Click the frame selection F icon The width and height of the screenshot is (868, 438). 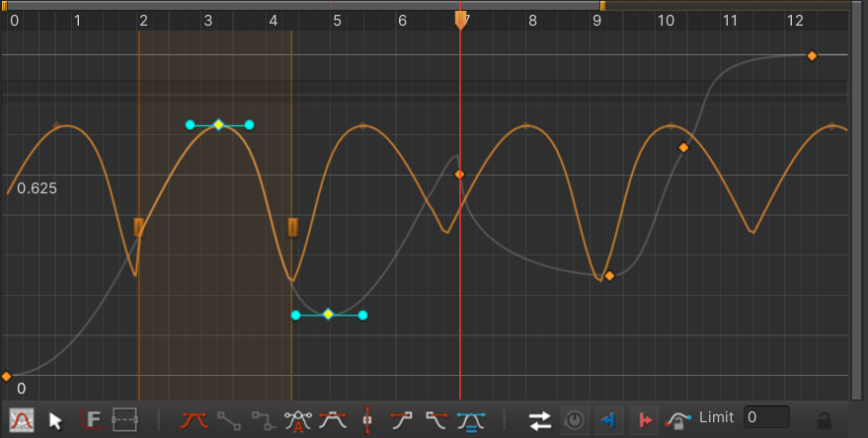[91, 420]
